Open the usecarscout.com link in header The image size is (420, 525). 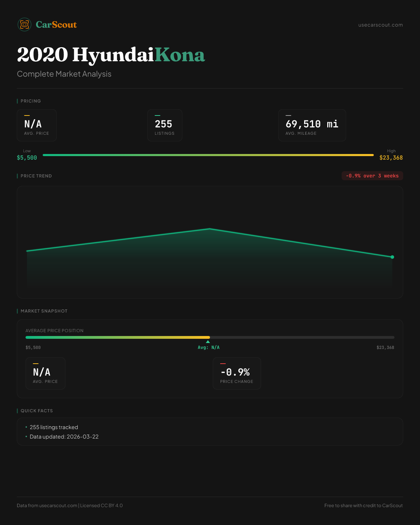[x=380, y=25]
